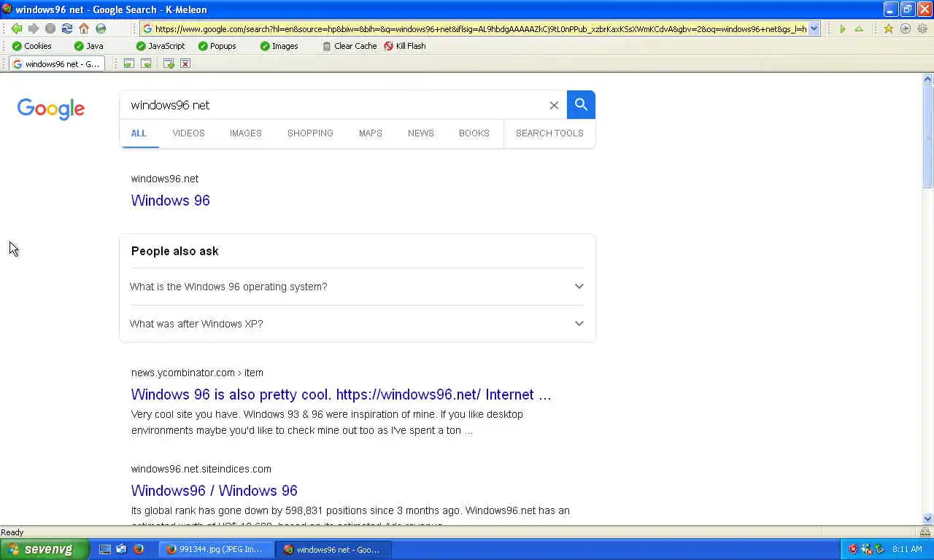This screenshot has height=560, width=934.
Task: Click the "windows96.net.siteindices.com" text
Action: [x=201, y=469]
